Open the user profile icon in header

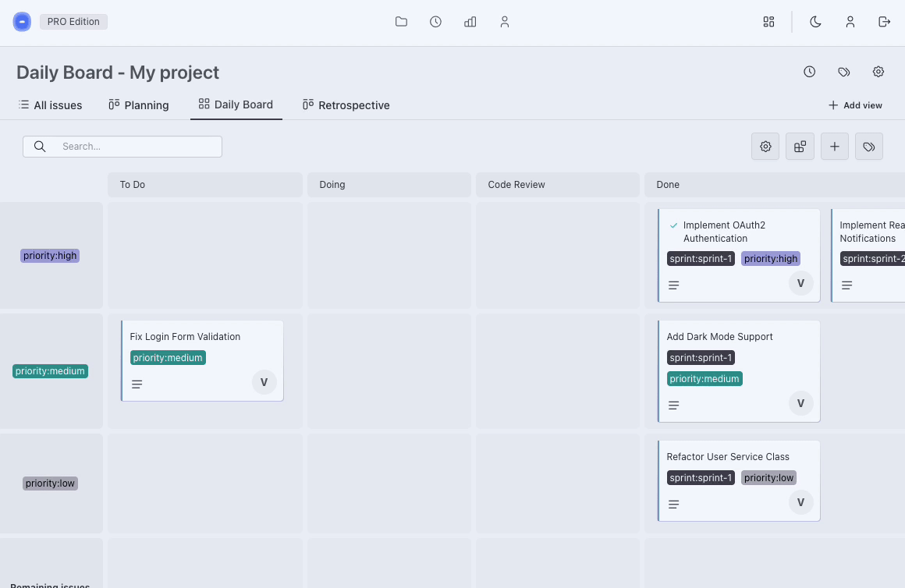point(850,22)
